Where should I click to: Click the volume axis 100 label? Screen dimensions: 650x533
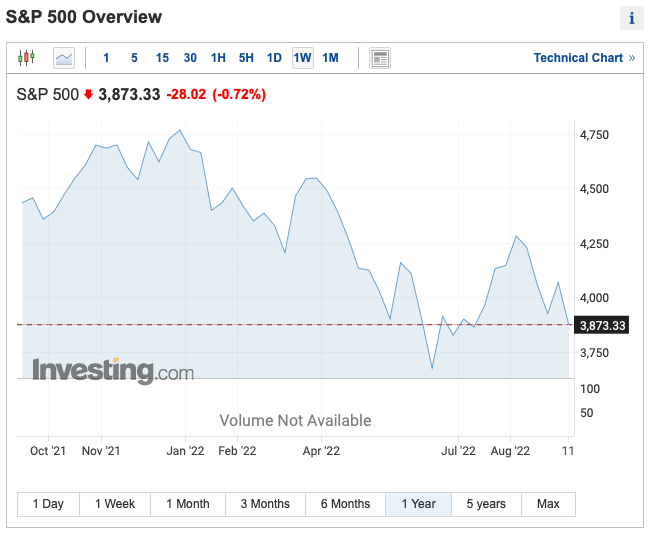pos(589,389)
